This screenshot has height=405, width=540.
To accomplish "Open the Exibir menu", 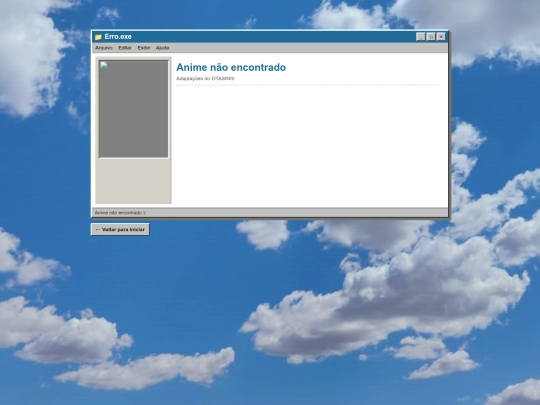I will 144,48.
